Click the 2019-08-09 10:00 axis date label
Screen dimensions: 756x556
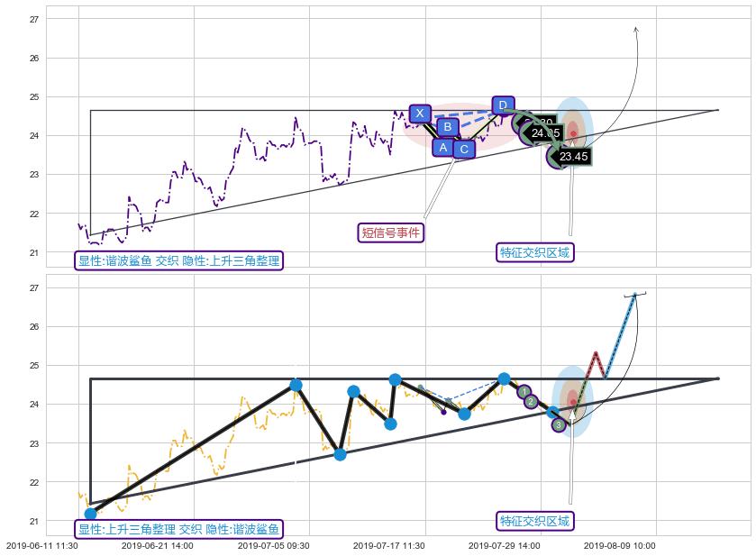coord(620,546)
